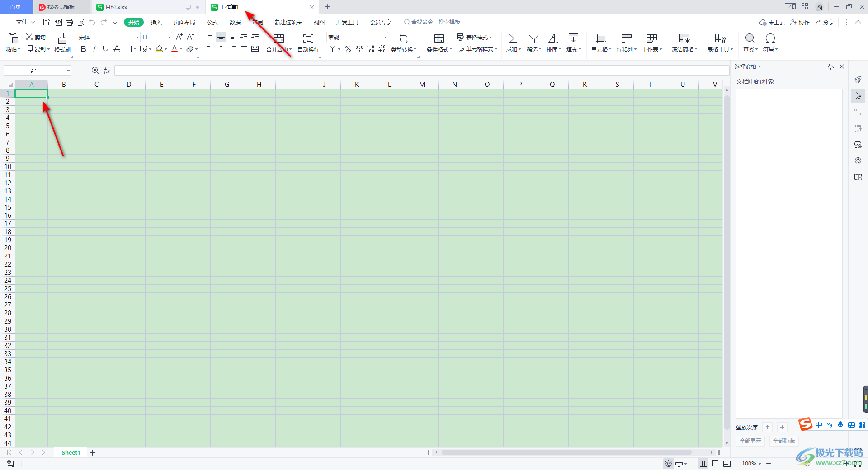Open Print Preview from quick access toolbar
The width and height of the screenshot is (868, 470).
click(81, 22)
